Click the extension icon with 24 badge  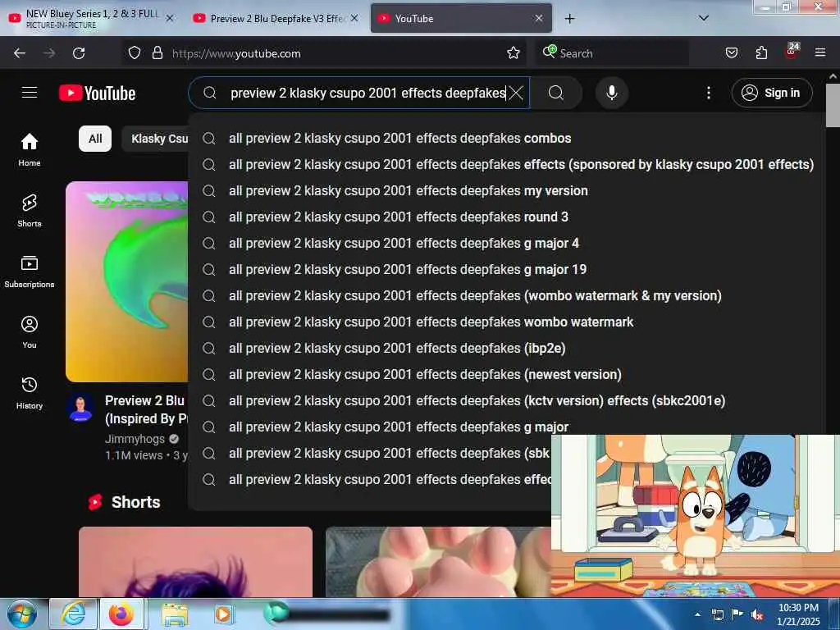point(792,52)
